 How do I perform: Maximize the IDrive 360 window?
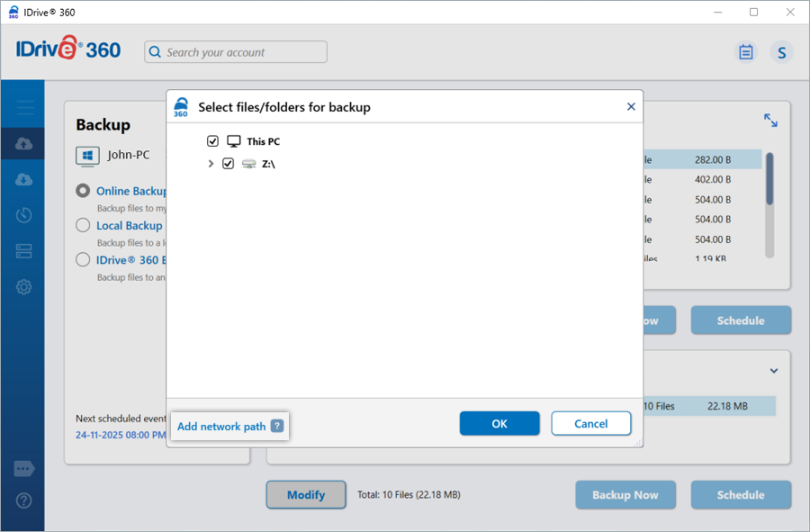tap(753, 12)
